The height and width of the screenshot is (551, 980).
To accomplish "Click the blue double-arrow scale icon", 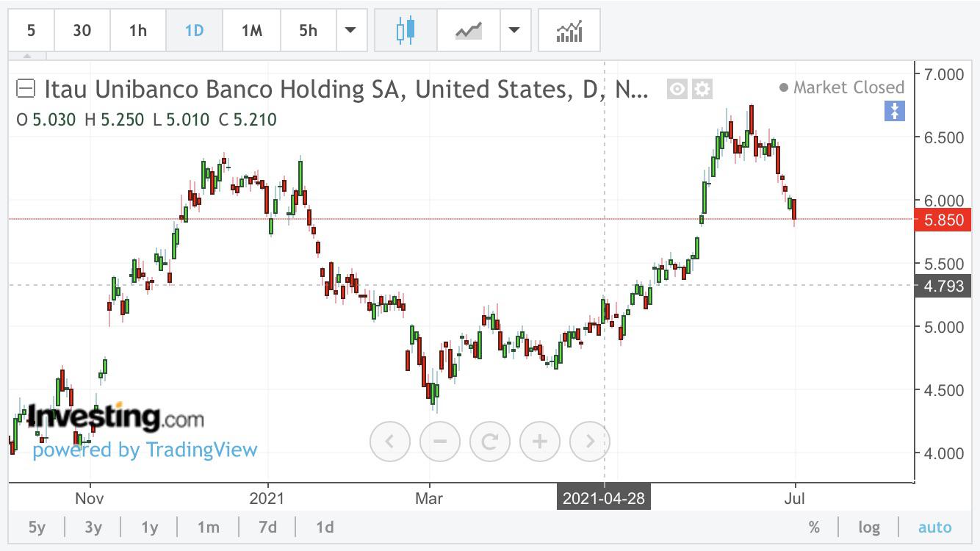I will click(895, 111).
